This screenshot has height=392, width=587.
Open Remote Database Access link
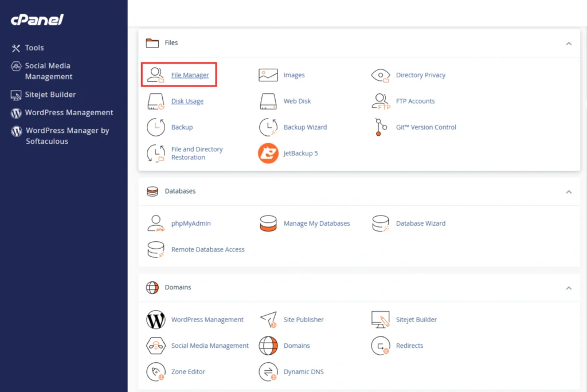click(x=208, y=249)
